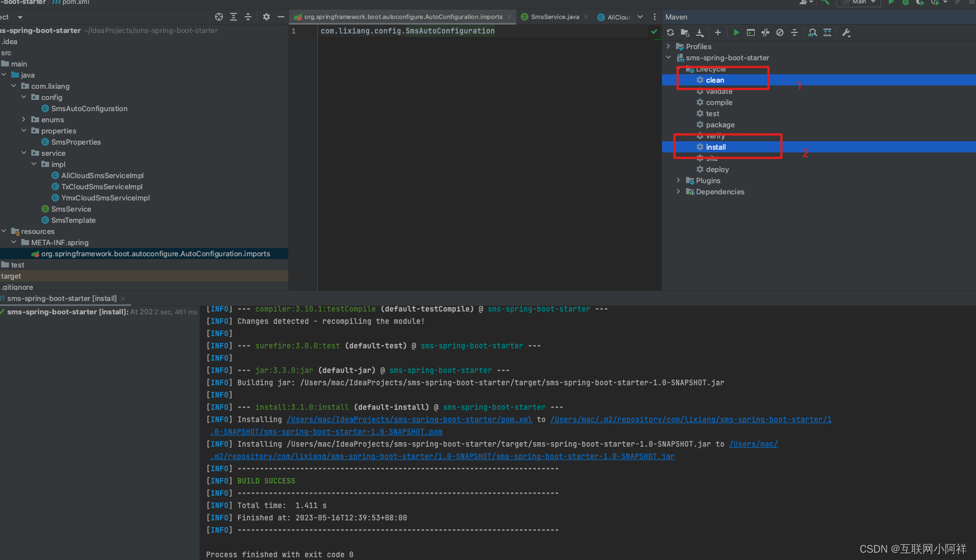Select AliCloudSmsServiceImpl in project tree
Screen dimensions: 976x560
tap(102, 175)
